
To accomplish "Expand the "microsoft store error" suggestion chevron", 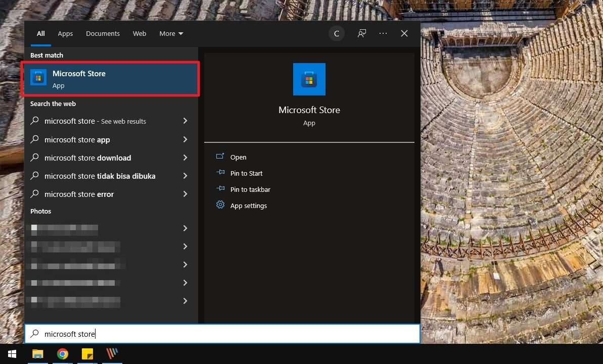I will click(185, 194).
